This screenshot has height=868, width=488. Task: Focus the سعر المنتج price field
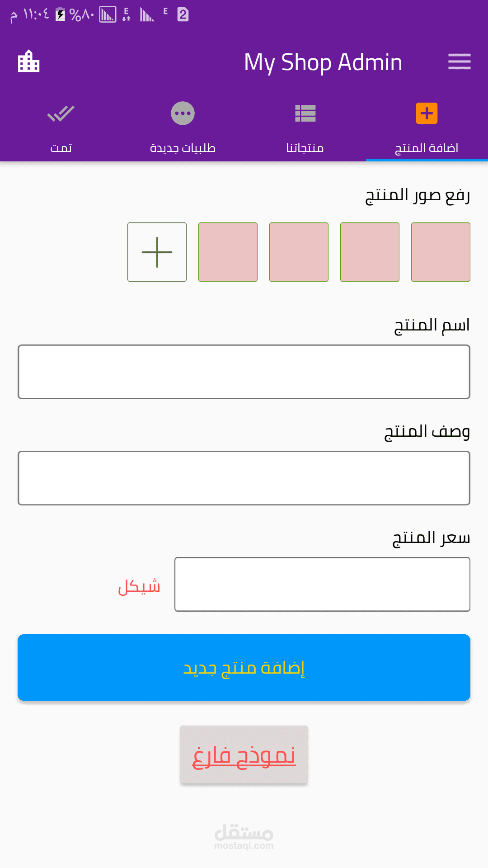322,584
